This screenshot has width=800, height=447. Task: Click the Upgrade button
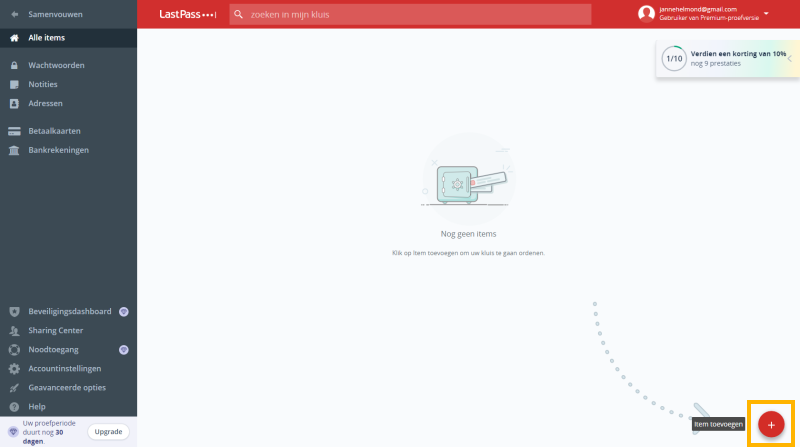click(x=108, y=432)
